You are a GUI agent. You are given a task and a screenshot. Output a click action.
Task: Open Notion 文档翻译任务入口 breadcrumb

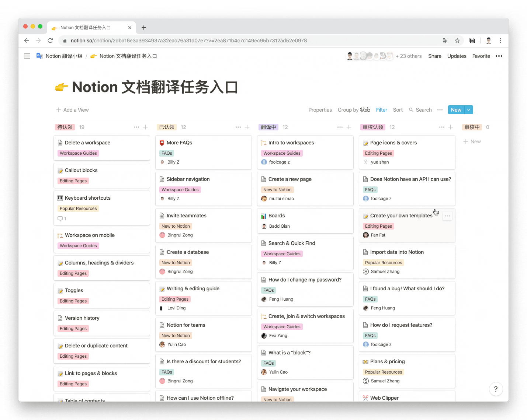124,56
